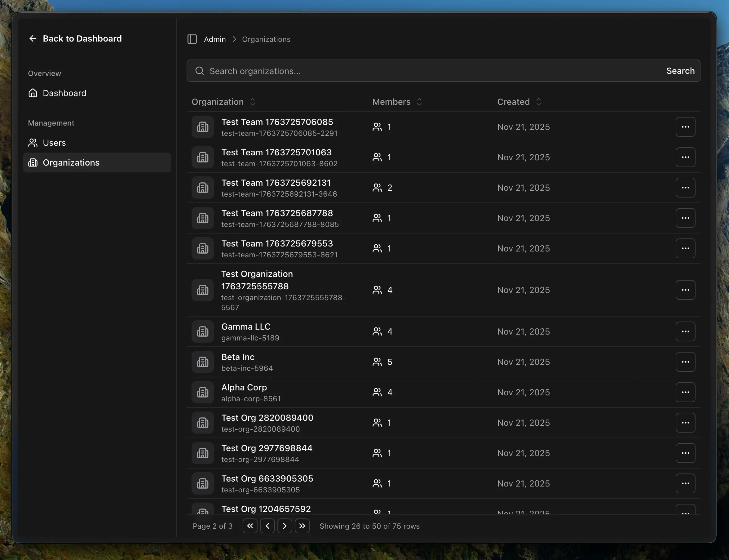The width and height of the screenshot is (729, 560).
Task: Go to the Users management page
Action: coord(54,143)
